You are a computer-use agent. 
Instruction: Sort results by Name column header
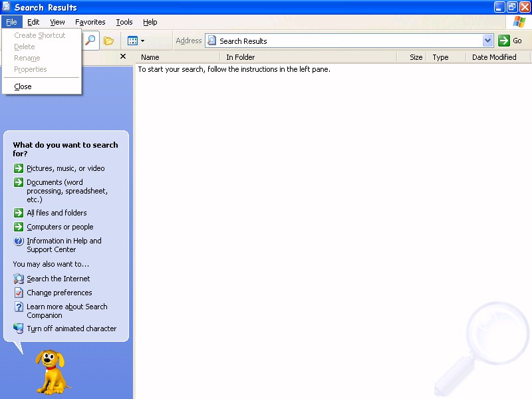pyautogui.click(x=178, y=57)
